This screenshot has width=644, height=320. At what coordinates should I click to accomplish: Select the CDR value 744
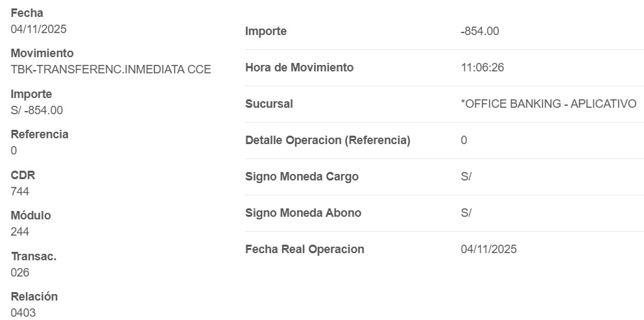[x=20, y=191]
